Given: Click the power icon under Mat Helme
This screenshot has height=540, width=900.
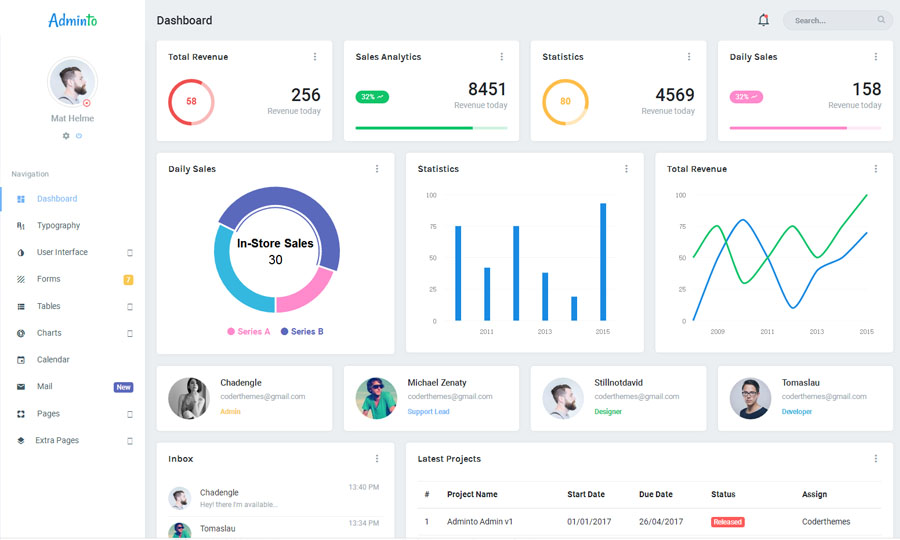Looking at the screenshot, I should point(79,135).
